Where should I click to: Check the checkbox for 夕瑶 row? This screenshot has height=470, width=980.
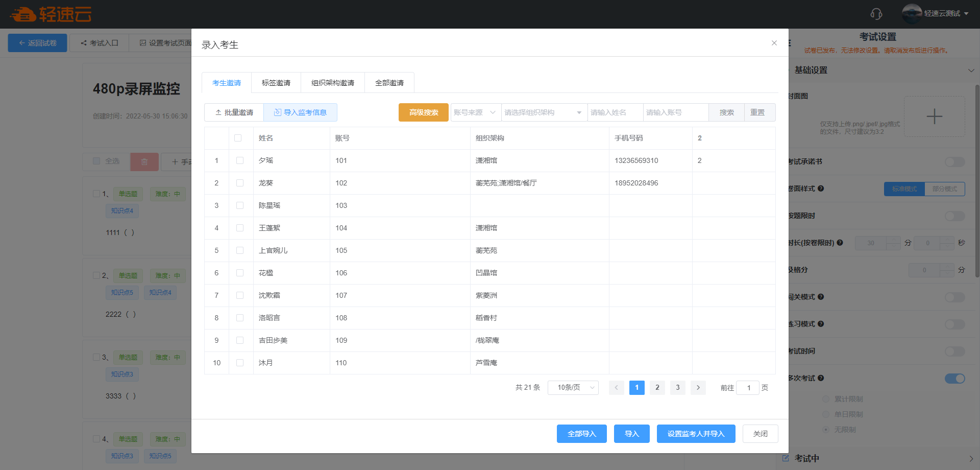240,160
